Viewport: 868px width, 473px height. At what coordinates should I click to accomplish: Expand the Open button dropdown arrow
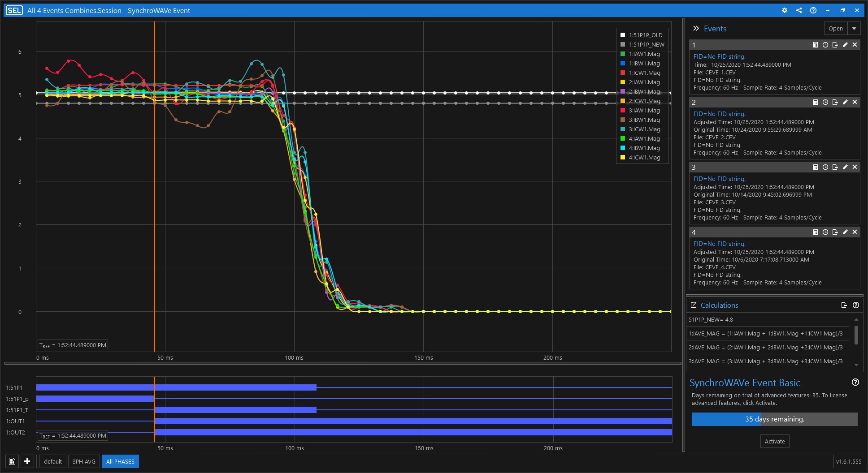click(854, 28)
